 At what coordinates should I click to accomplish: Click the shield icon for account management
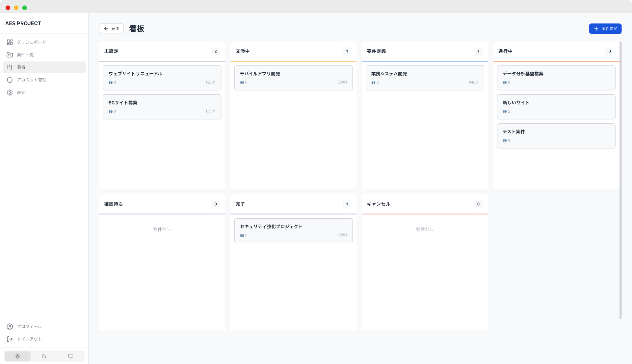(10, 80)
